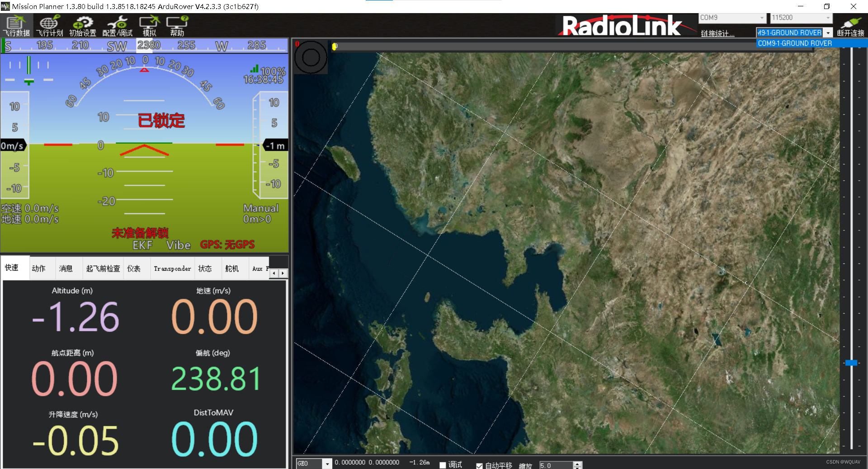Click the map zoom slider blue handle
Screen dimensions: 868x469
click(851, 363)
